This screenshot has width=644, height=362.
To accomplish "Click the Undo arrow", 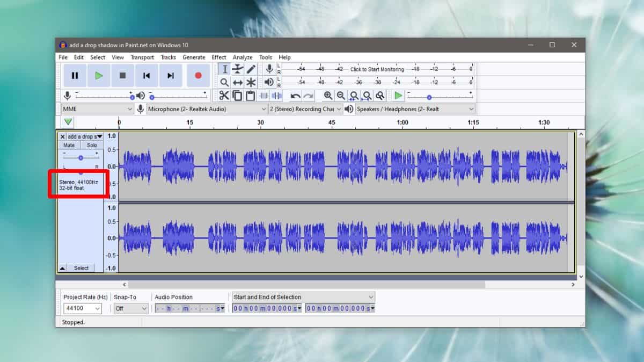I will (x=295, y=96).
